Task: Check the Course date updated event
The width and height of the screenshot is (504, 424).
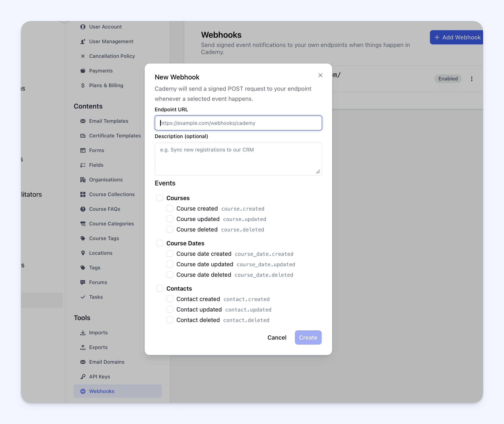Action: tap(170, 264)
